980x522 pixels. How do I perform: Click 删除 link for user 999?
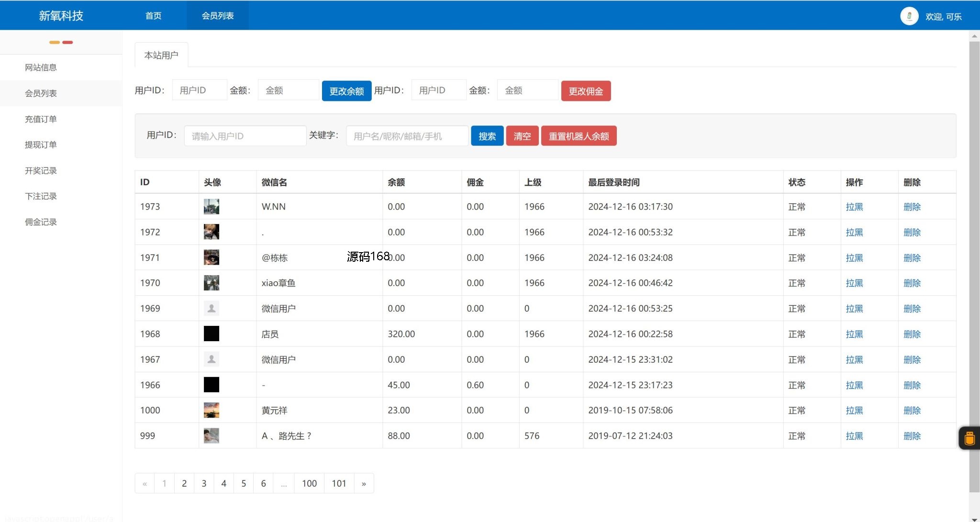[912, 436]
